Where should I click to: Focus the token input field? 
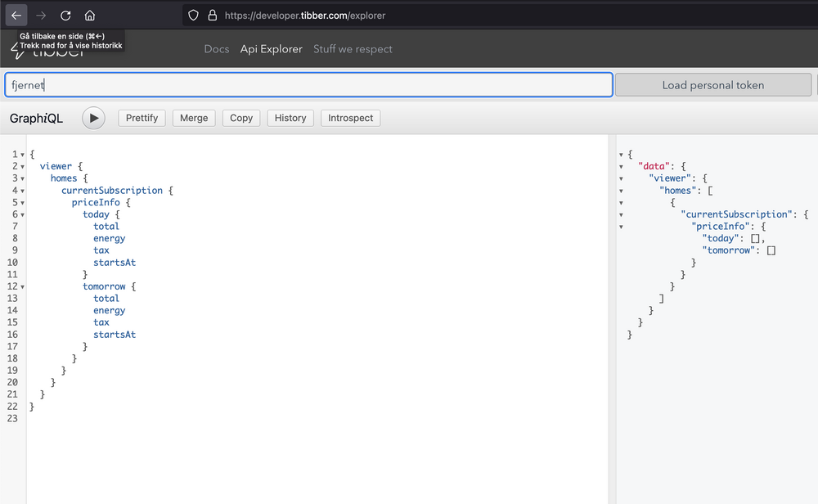pyautogui.click(x=308, y=85)
